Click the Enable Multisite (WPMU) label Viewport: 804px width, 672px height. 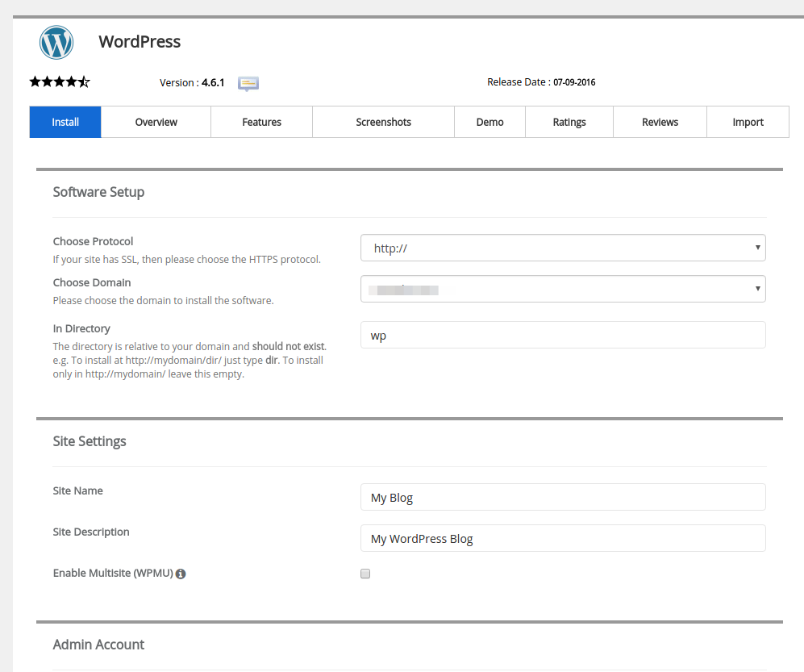point(113,573)
